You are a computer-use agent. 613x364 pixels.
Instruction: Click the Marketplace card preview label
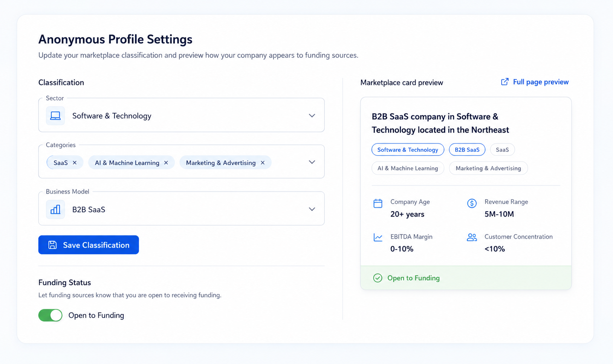pos(402,83)
